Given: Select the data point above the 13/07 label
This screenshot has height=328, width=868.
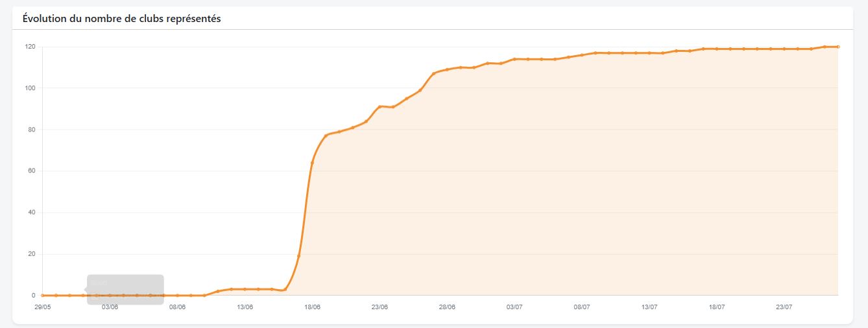Looking at the screenshot, I should (649, 53).
